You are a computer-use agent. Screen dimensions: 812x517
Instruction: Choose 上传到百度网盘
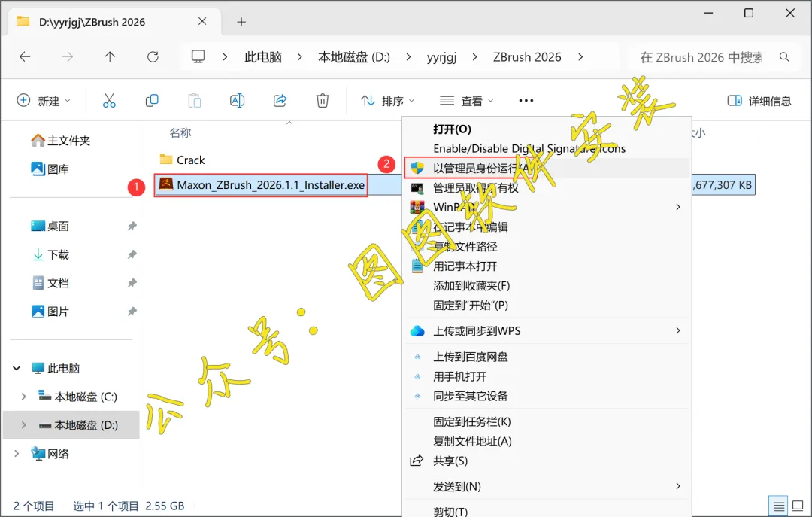[470, 357]
